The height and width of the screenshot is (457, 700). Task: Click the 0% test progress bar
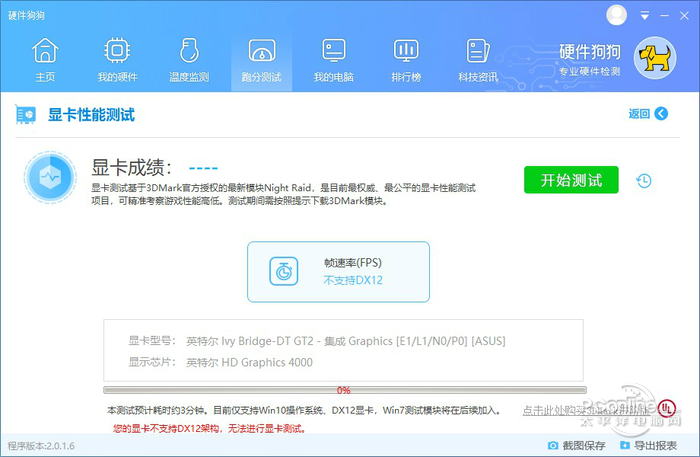345,390
